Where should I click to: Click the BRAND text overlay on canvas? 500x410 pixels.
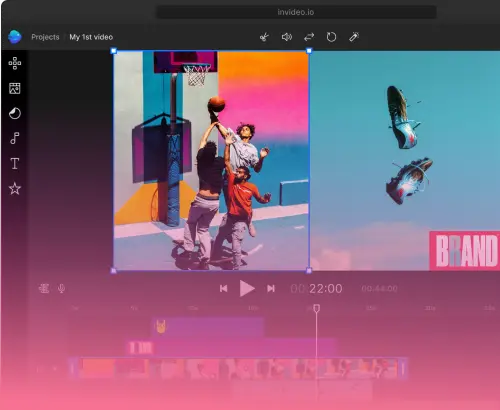(x=465, y=251)
